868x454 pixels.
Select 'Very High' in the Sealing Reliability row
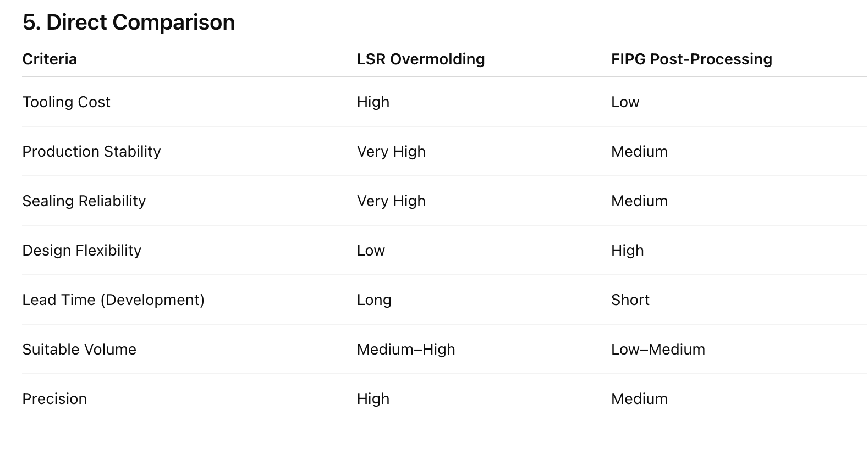pyautogui.click(x=391, y=201)
